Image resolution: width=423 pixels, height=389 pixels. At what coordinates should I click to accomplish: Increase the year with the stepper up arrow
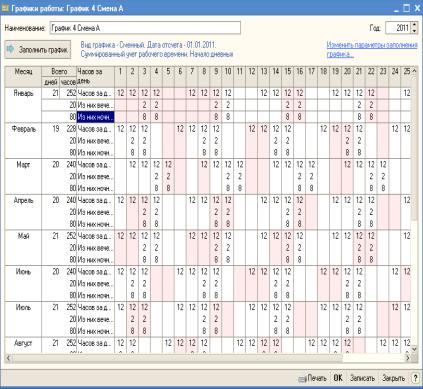[414, 25]
